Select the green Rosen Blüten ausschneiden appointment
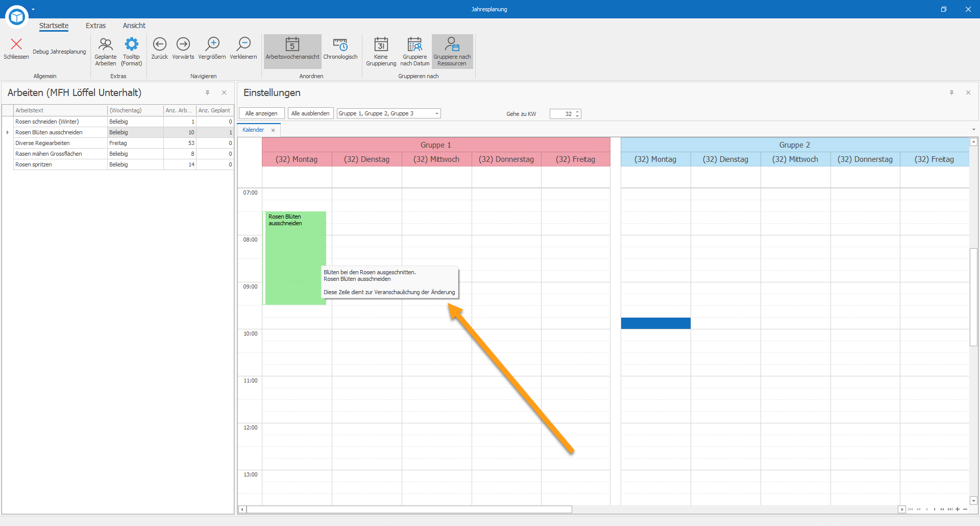Image resolution: width=980 pixels, height=526 pixels. pos(295,258)
